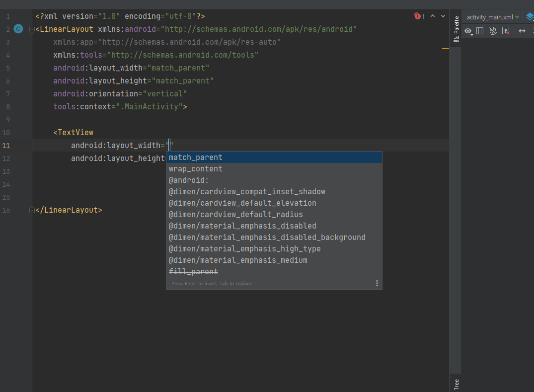Toggle the crossed-out text baseline icon
This screenshot has height=392, width=534.
(493, 31)
